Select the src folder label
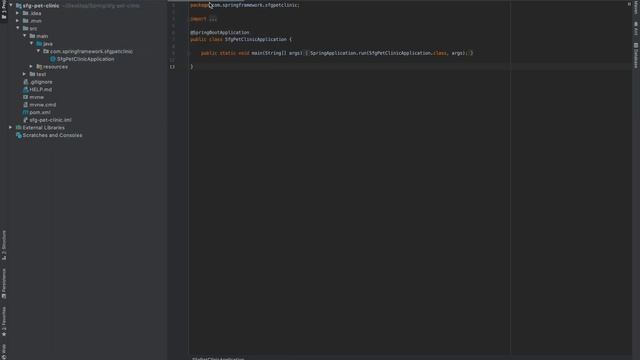Image resolution: width=640 pixels, height=360 pixels. point(33,29)
